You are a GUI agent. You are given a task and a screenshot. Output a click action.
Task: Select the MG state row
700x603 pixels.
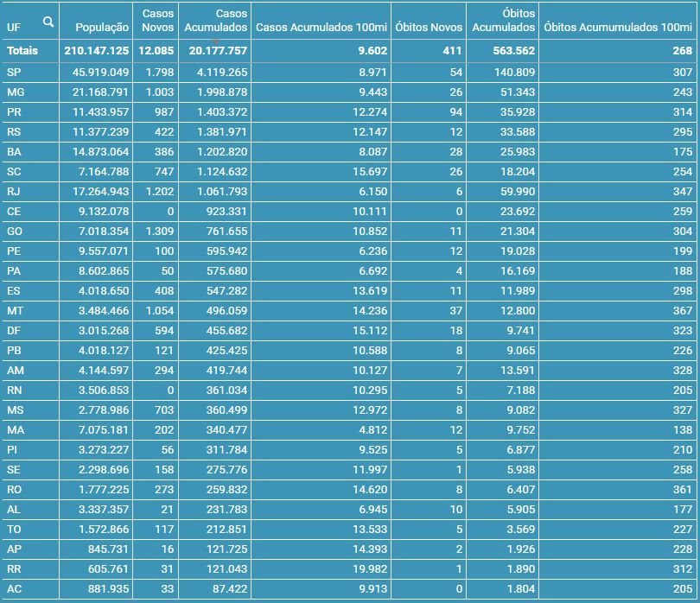coord(16,92)
